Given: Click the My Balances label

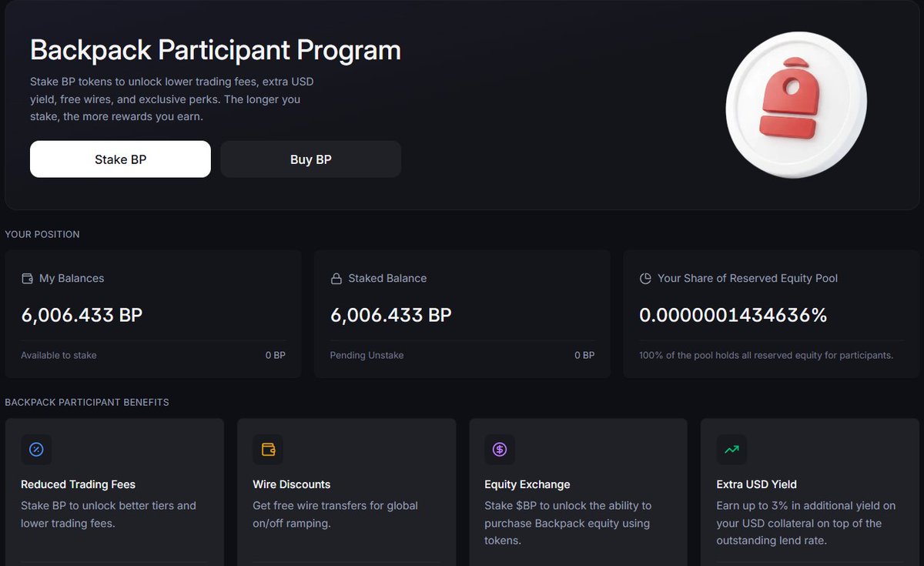Looking at the screenshot, I should [x=72, y=279].
